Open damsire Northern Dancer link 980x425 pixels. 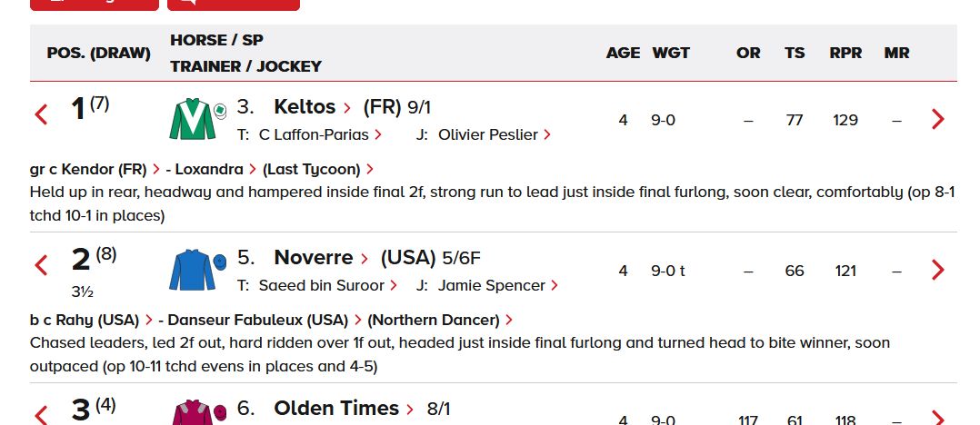point(434,320)
